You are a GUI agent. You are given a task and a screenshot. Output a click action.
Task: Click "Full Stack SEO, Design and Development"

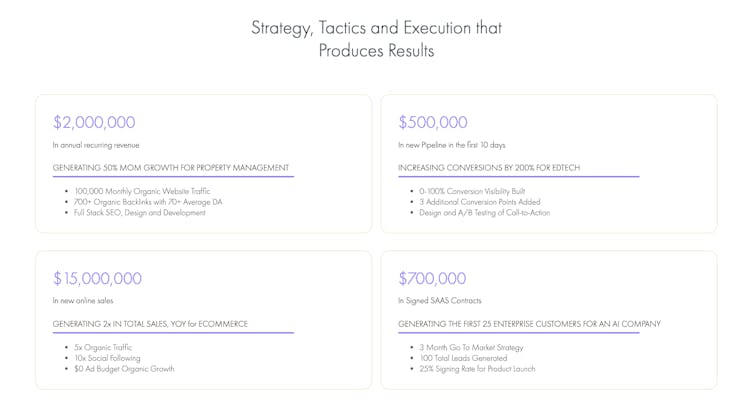point(139,213)
